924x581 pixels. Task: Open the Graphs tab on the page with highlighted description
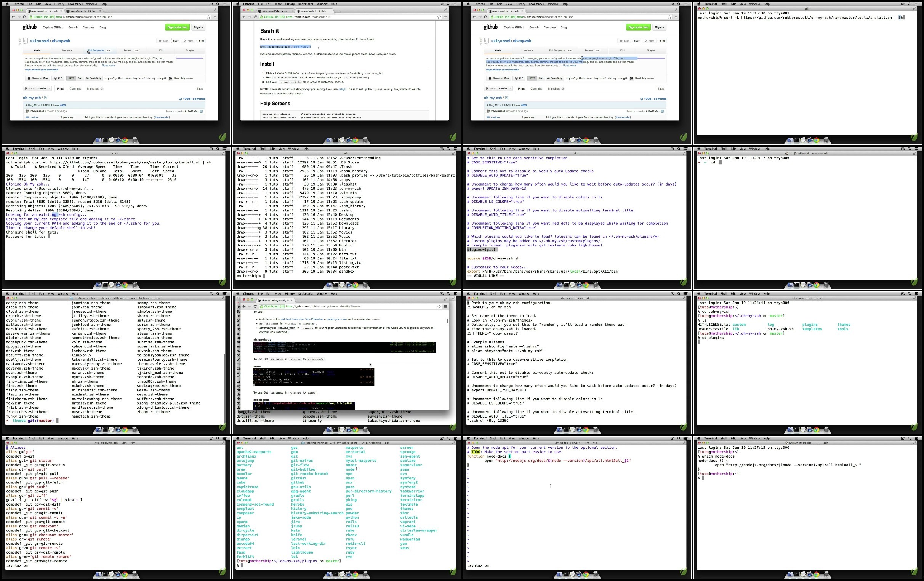point(651,50)
